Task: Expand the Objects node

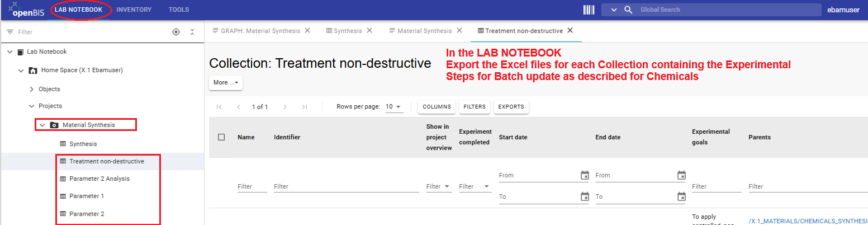Action: click(31, 89)
